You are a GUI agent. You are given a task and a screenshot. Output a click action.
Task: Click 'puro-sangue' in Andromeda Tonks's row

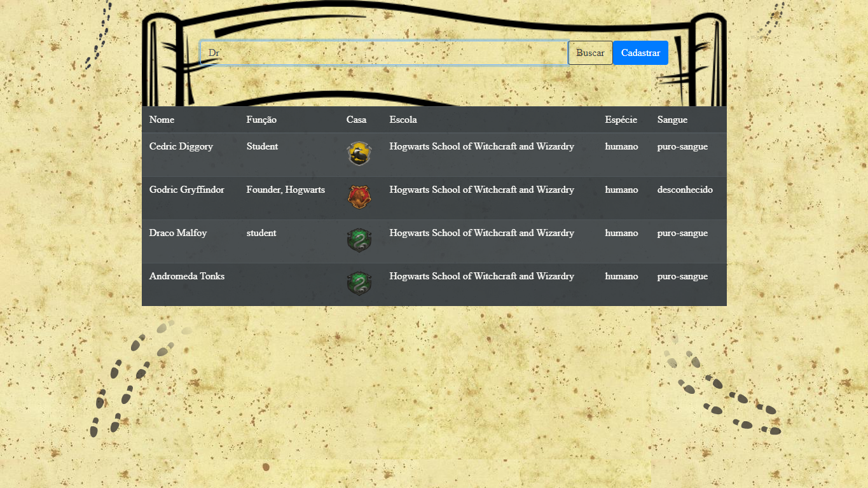[682, 277]
